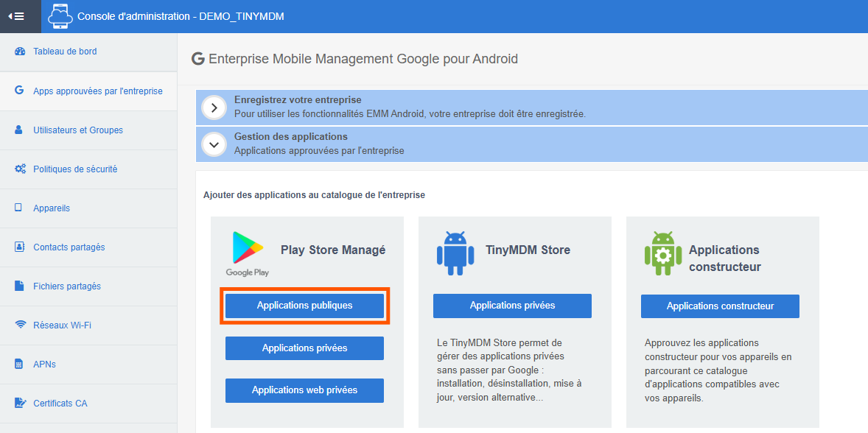Click the Applications constructeur button
Image resolution: width=868 pixels, height=433 pixels.
point(720,306)
